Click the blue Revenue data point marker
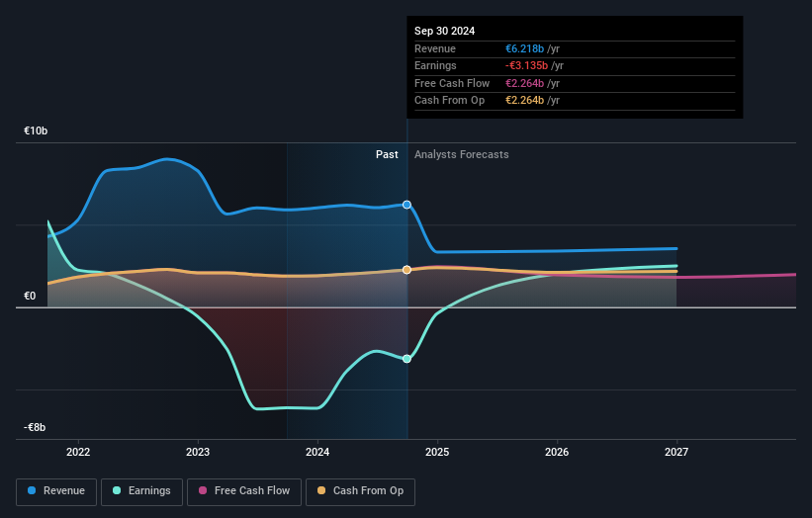This screenshot has width=812, height=518. [407, 205]
